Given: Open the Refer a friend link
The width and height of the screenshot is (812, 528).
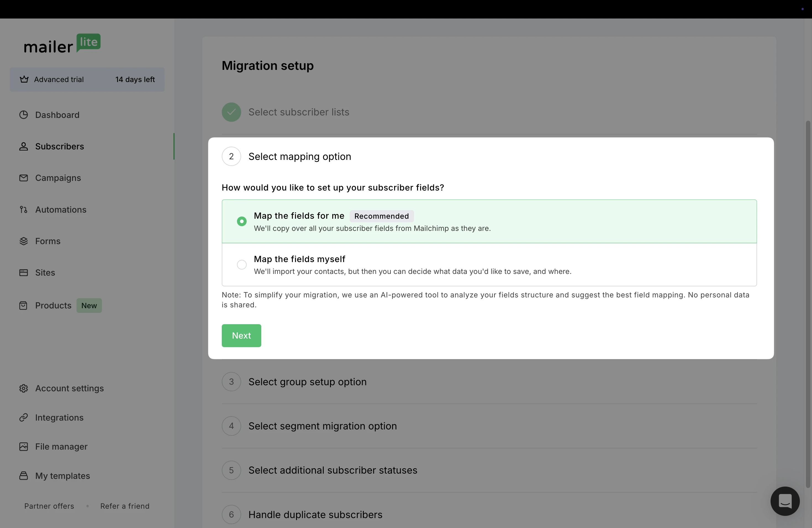Looking at the screenshot, I should (125, 506).
